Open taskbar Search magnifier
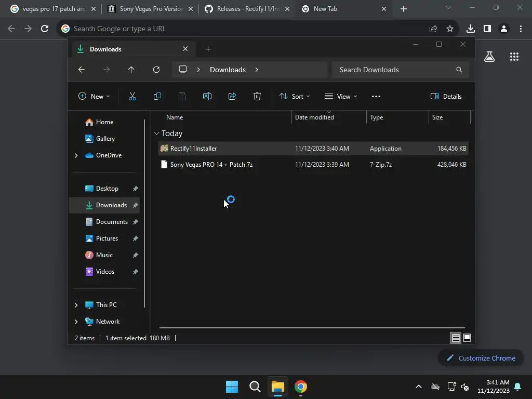532x399 pixels. [255, 387]
